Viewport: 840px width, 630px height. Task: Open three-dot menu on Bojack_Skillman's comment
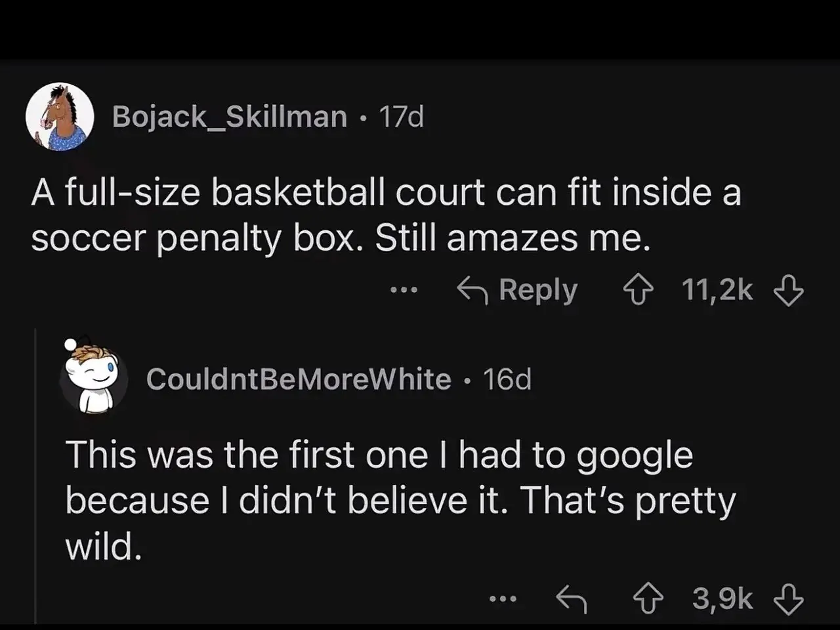(x=404, y=289)
